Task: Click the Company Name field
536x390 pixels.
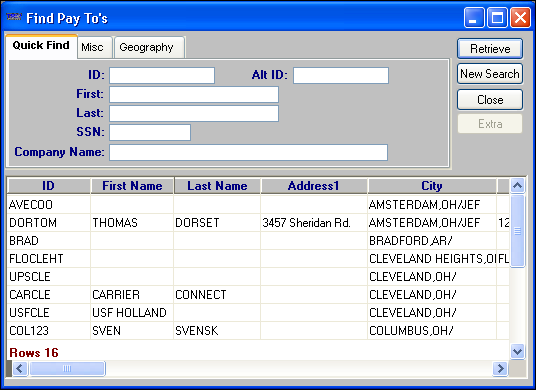Action: tap(248, 152)
